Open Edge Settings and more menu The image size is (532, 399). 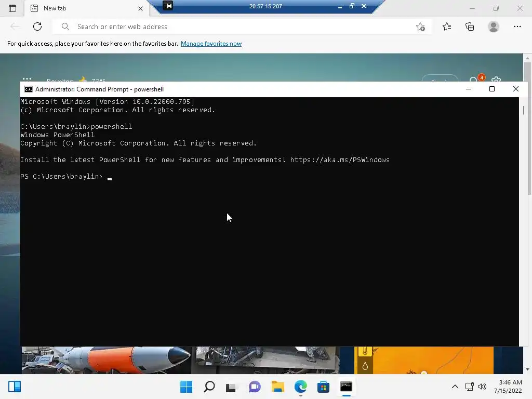click(x=517, y=26)
